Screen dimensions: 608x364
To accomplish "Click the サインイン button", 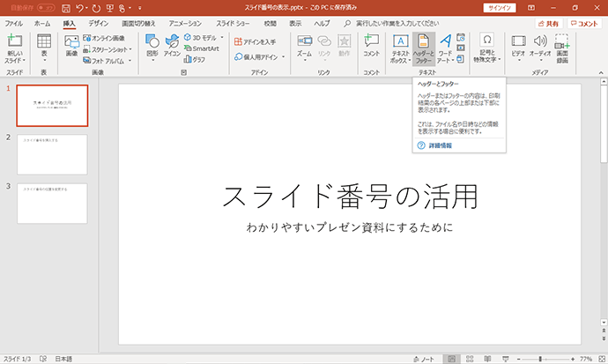I will (x=500, y=8).
